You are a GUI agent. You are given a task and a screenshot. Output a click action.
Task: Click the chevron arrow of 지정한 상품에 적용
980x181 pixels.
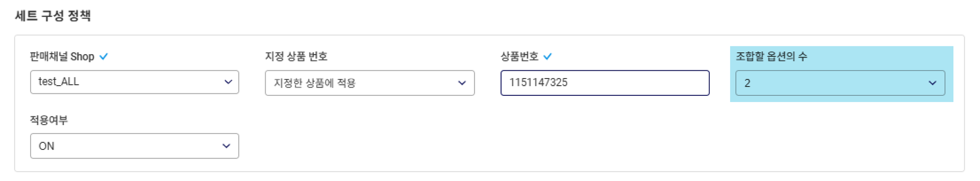tap(462, 83)
